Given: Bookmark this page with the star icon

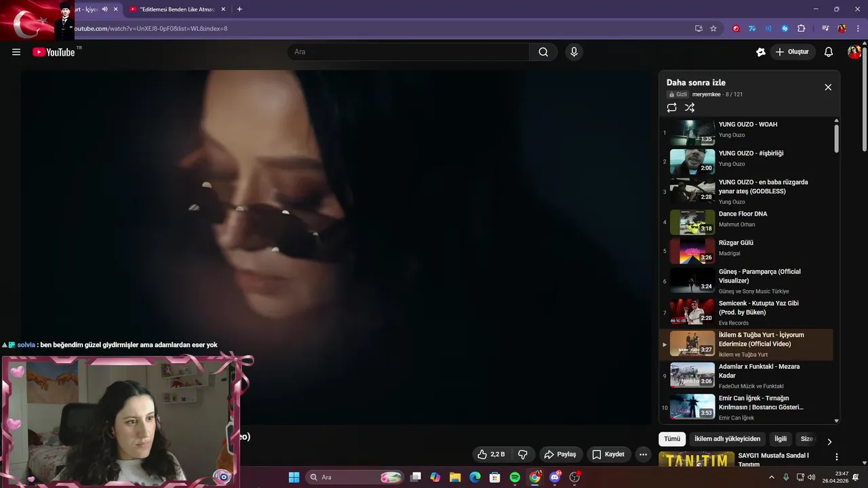Looking at the screenshot, I should coord(713,28).
